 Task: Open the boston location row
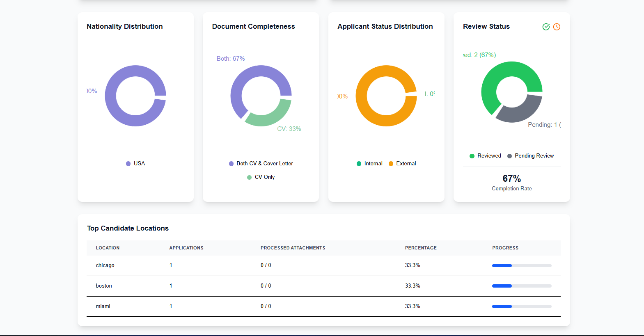[104, 286]
